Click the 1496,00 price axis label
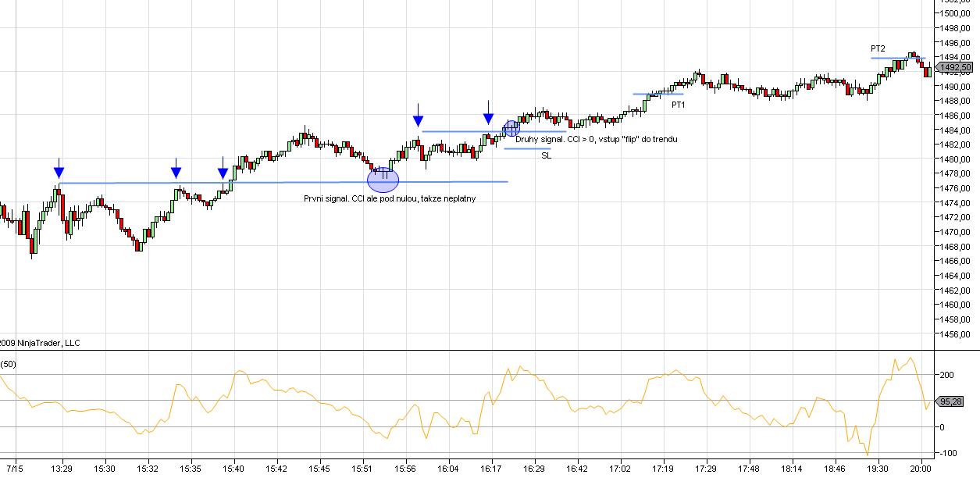The width and height of the screenshot is (980, 478). [956, 43]
